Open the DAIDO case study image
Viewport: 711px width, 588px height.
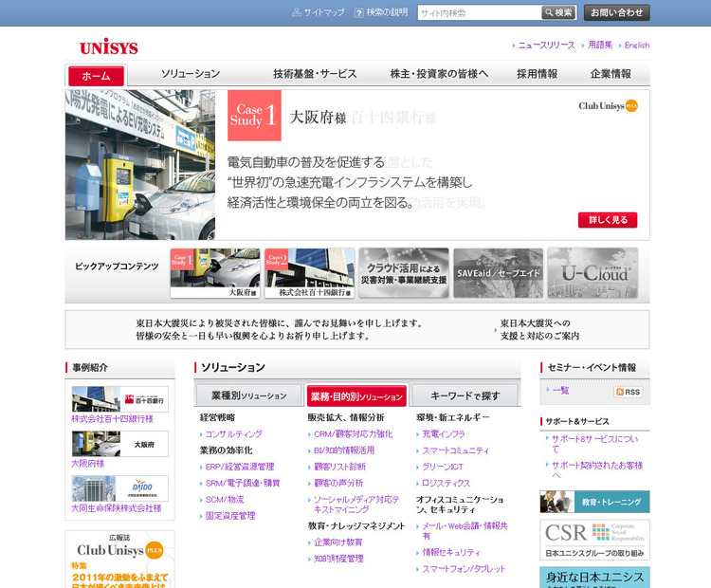120,488
